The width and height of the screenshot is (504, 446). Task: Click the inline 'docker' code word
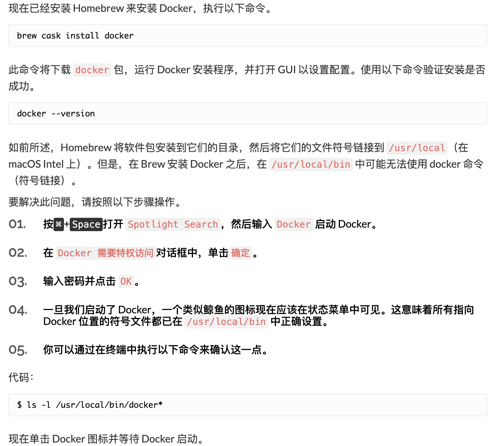[x=92, y=70]
